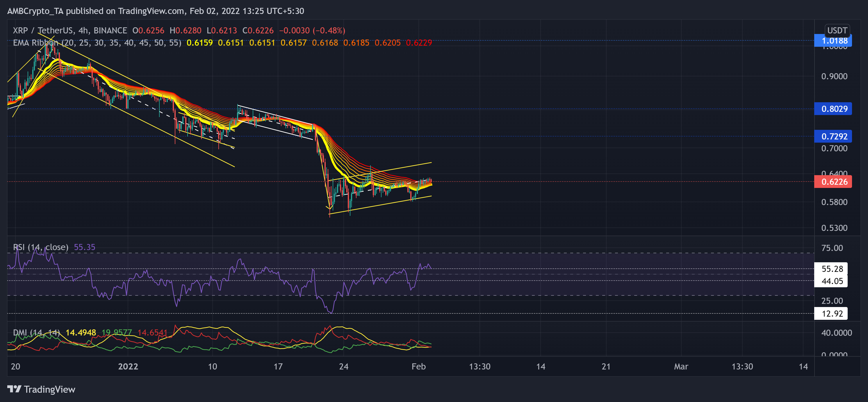868x402 pixels.
Task: Click the TradingView logo icon
Action: [14, 389]
